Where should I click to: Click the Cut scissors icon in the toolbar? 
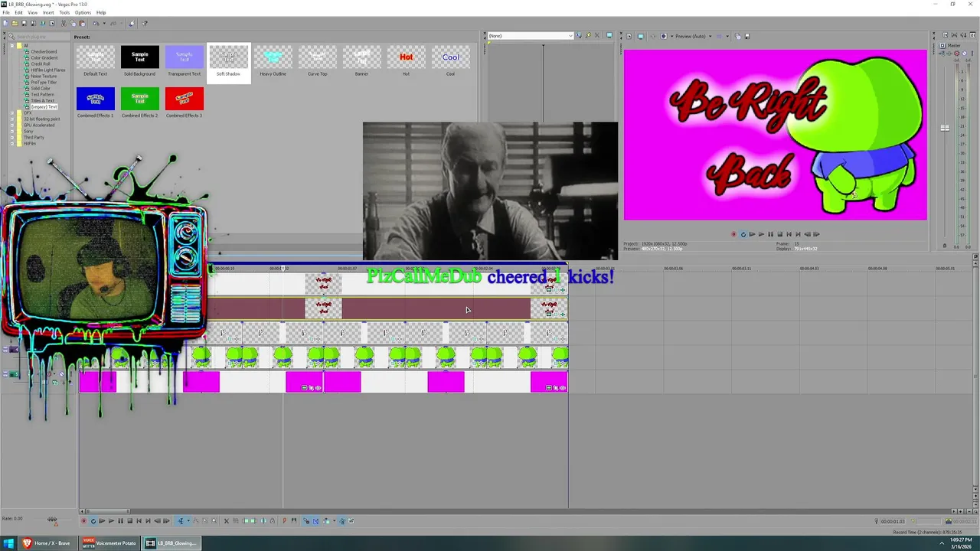(64, 23)
